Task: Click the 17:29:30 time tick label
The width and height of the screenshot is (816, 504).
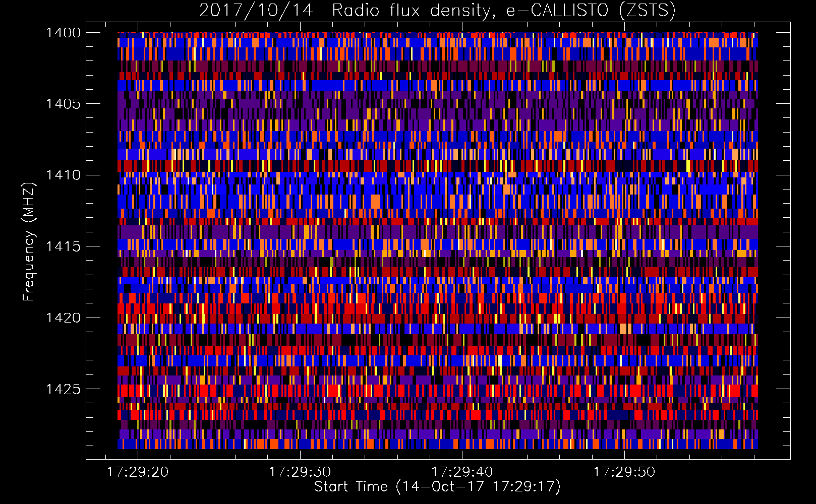Action: coord(300,472)
